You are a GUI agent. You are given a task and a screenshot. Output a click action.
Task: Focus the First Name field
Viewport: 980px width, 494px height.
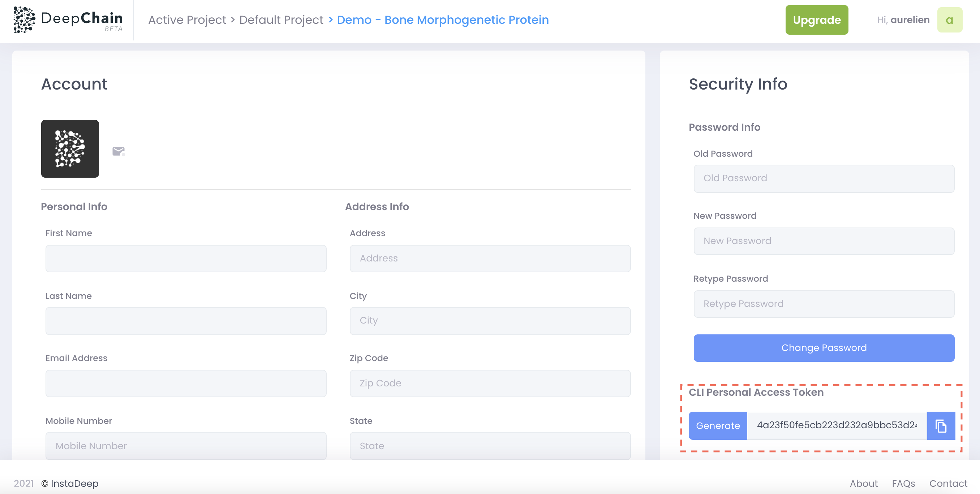coord(186,258)
